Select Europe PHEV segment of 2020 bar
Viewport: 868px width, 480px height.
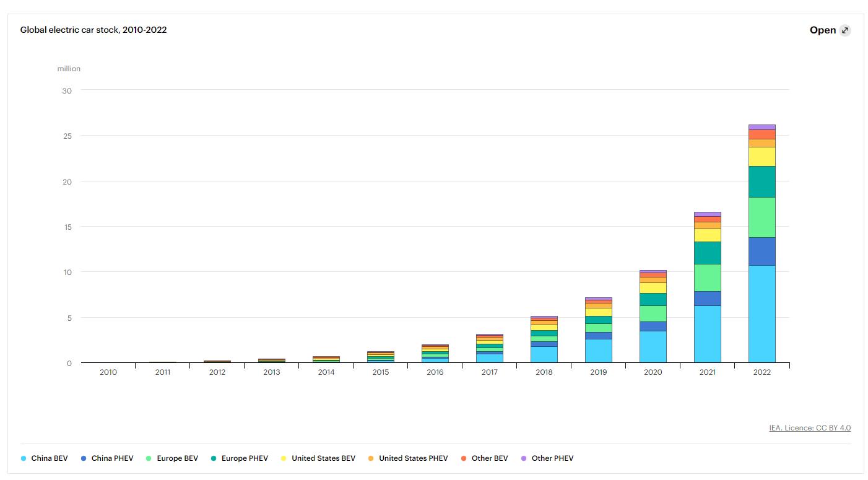click(653, 300)
